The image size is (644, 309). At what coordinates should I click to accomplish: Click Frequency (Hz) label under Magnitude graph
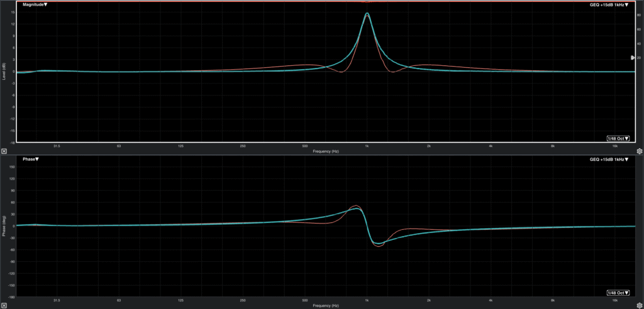[326, 151]
